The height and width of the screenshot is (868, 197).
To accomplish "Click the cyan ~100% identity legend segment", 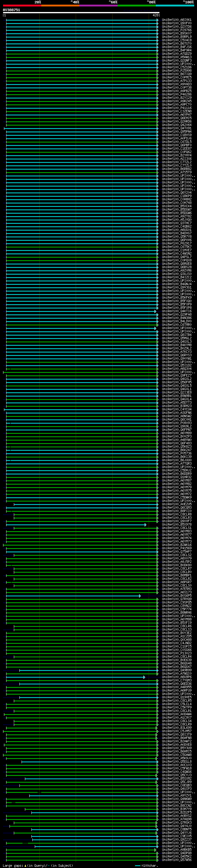I will click(x=175, y=6).
